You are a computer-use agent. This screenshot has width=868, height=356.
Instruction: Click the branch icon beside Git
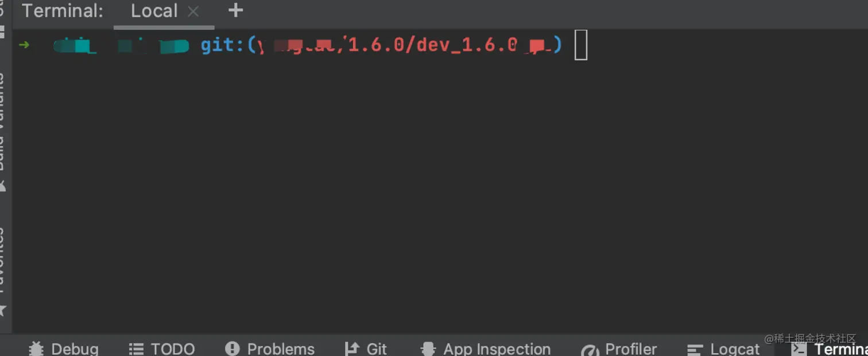pyautogui.click(x=351, y=348)
